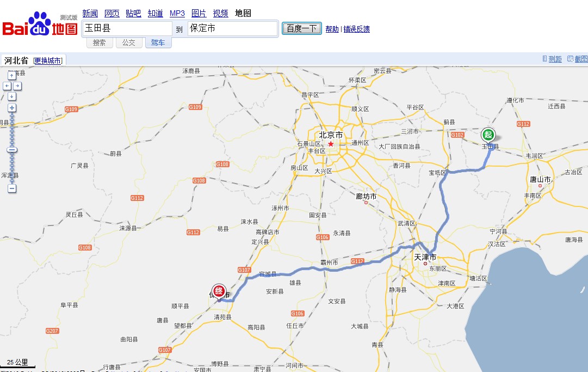588x372 pixels.
Task: Click the 塘沽区 label on map
Action: pyautogui.click(x=478, y=278)
